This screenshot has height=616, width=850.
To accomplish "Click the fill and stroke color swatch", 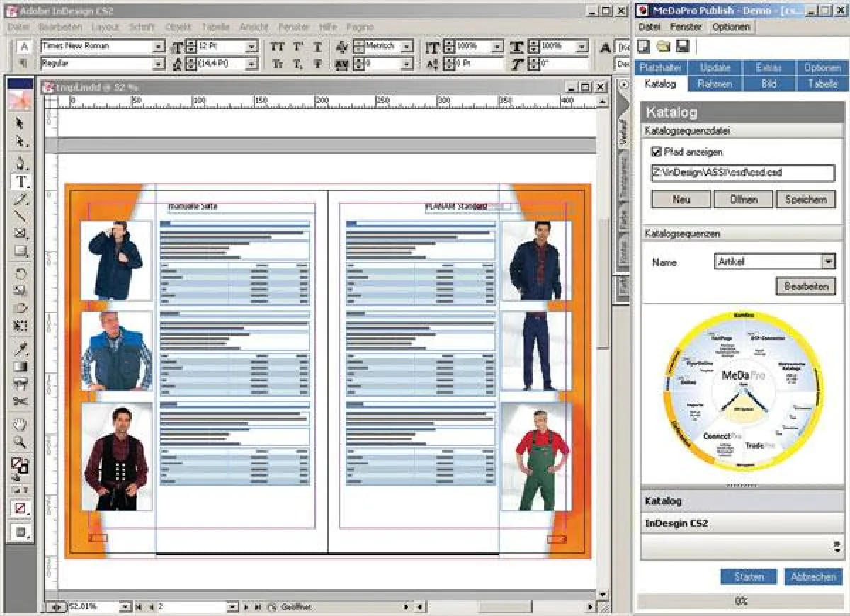I will (20, 465).
